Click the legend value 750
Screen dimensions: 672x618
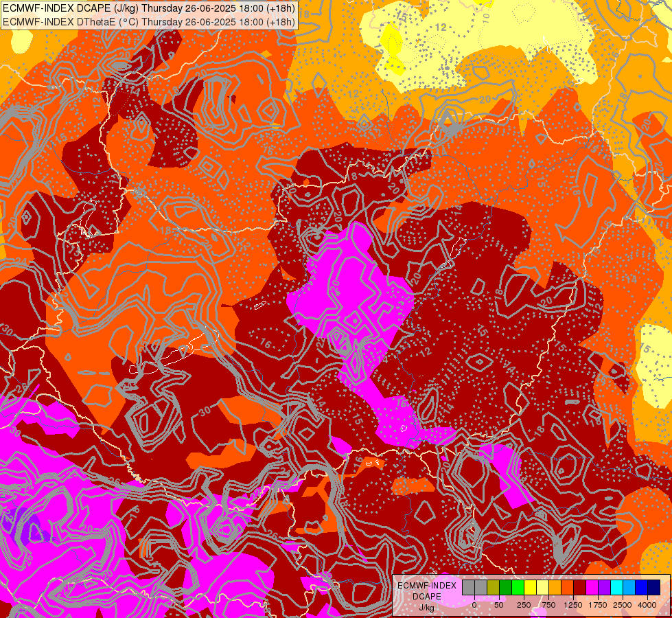pyautogui.click(x=548, y=605)
